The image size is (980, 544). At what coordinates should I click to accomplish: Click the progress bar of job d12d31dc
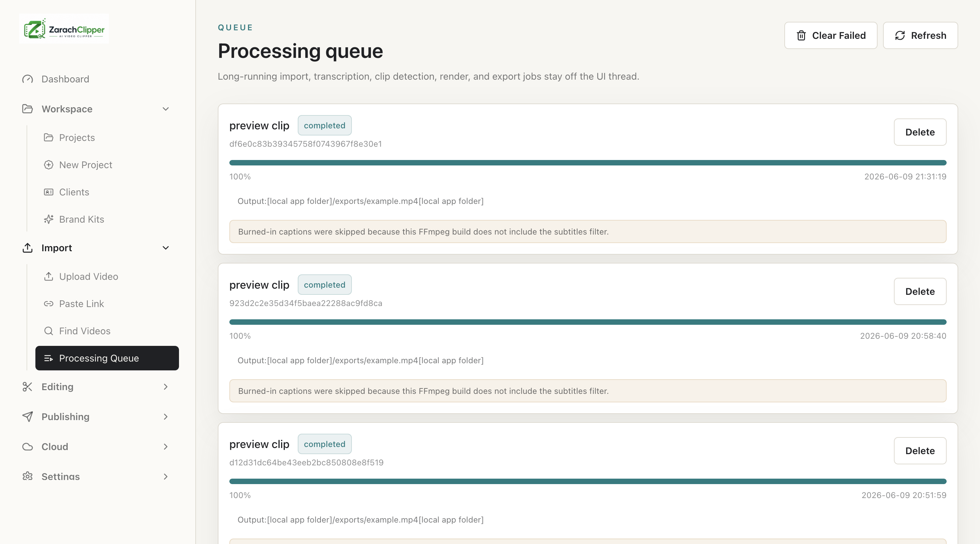tap(588, 482)
